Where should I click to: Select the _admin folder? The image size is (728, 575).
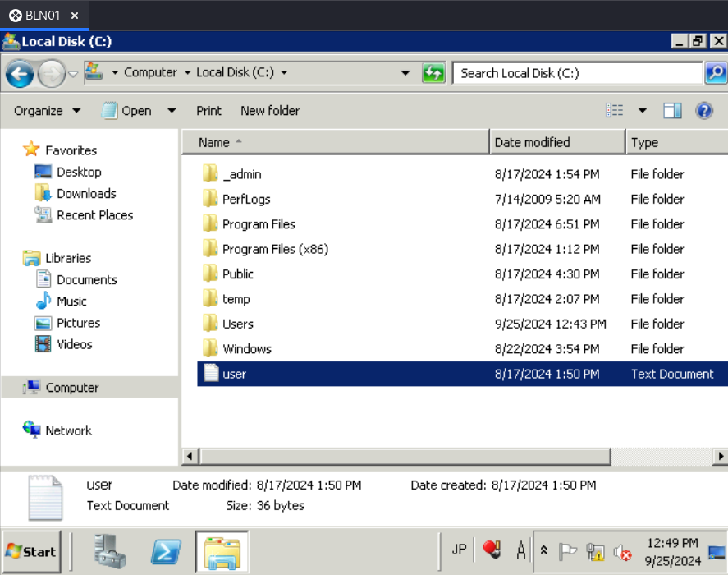tap(241, 174)
